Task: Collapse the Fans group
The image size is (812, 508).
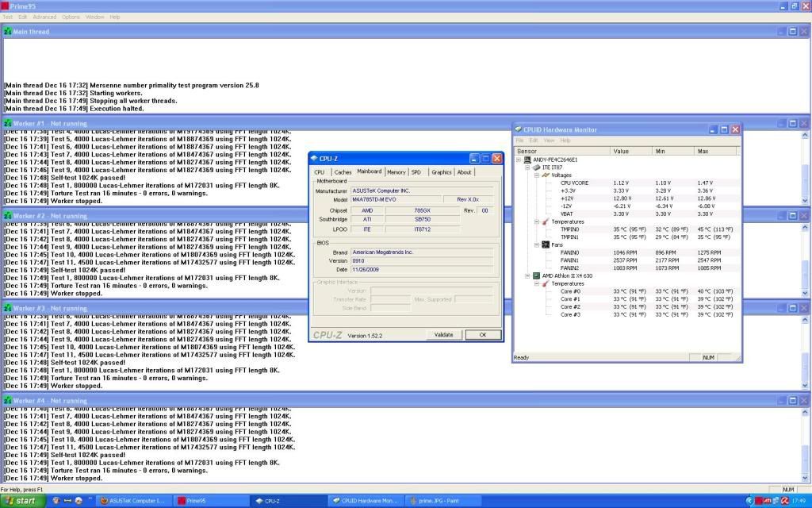Action: 537,244
